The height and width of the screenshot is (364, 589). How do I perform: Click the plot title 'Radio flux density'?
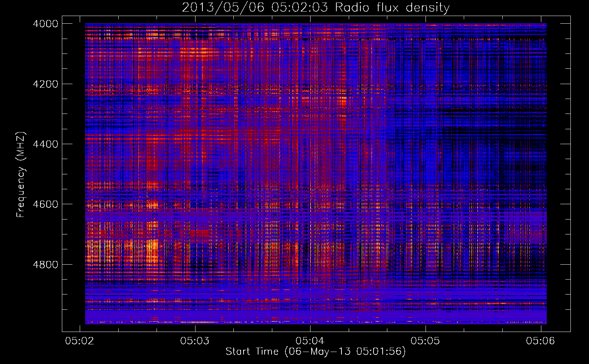click(x=316, y=7)
